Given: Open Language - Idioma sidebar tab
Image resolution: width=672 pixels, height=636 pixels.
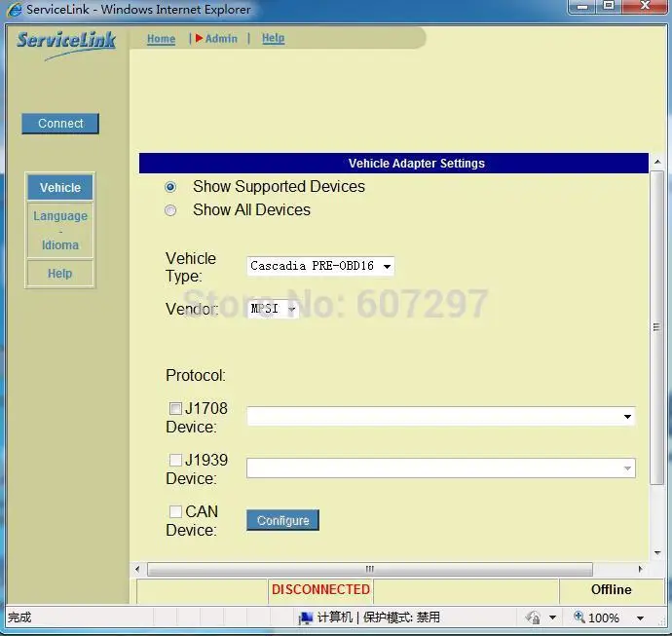Looking at the screenshot, I should (x=60, y=231).
